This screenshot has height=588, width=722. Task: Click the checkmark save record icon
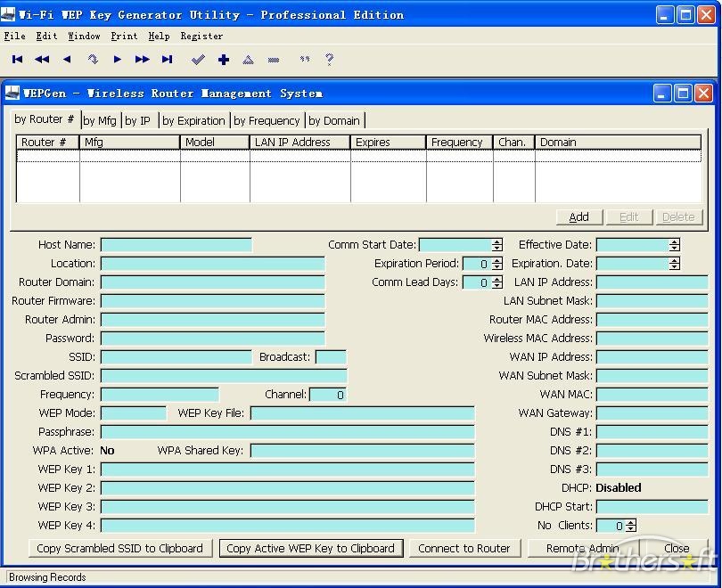tap(199, 60)
